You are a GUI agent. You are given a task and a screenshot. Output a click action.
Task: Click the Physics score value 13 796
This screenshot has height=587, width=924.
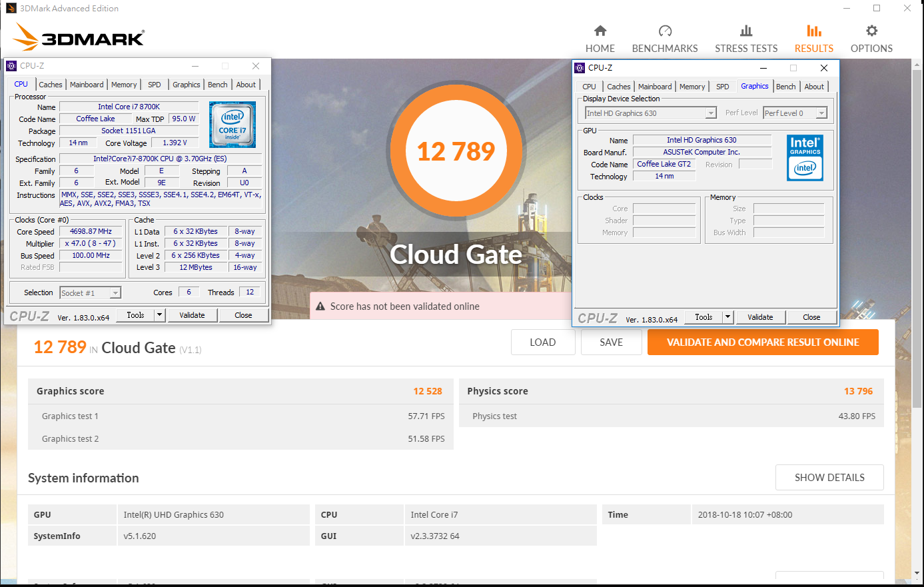(858, 391)
